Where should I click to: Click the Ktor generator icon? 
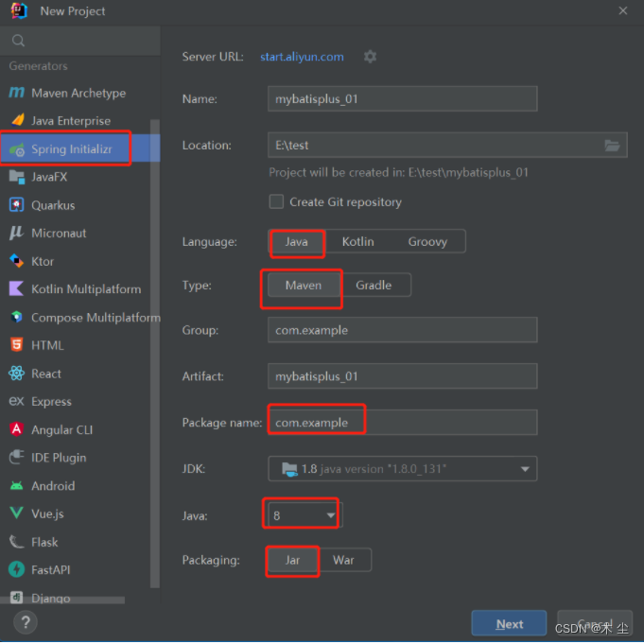16,261
